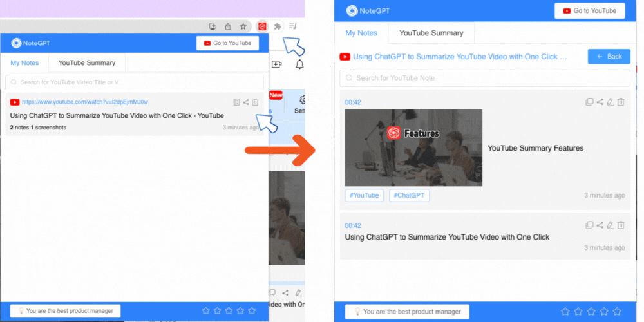Open the youtube.com/watch URL link
Viewport: 644px width, 322px height.
(85, 102)
